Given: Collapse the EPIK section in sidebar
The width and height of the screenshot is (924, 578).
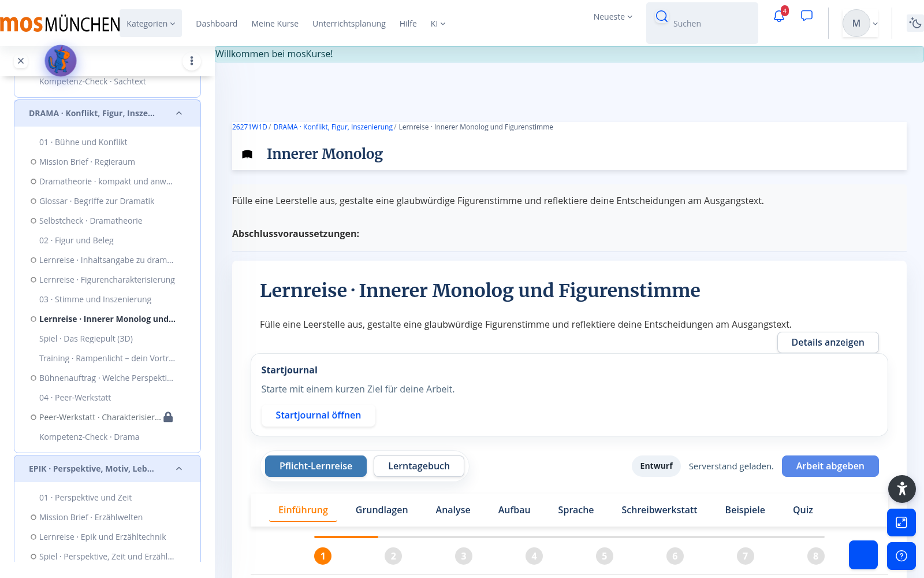Looking at the screenshot, I should 179,469.
